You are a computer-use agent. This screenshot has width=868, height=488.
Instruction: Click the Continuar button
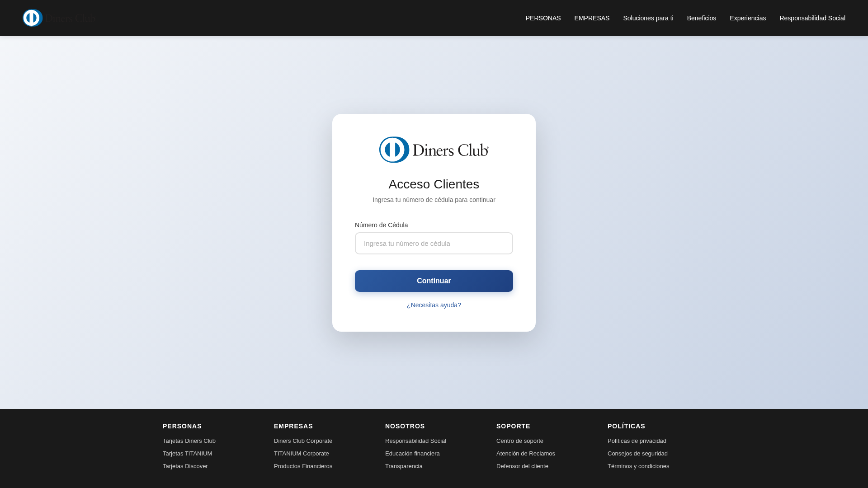point(434,281)
